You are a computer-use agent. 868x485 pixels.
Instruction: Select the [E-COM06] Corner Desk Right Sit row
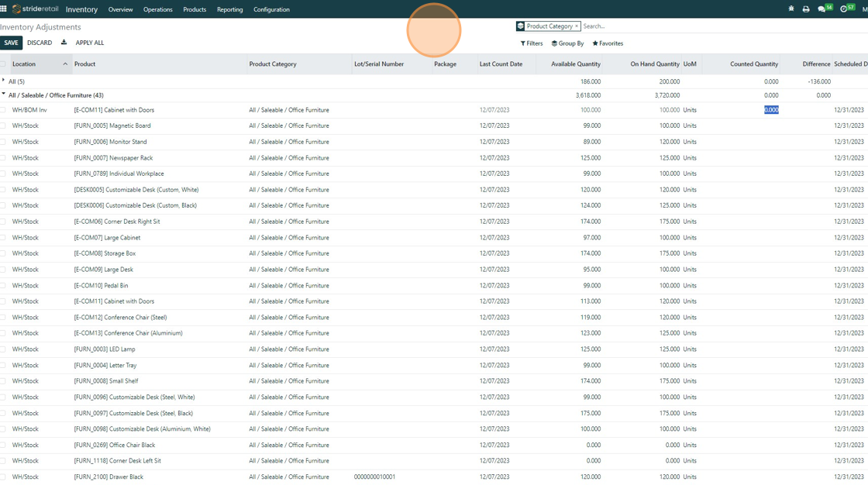click(434, 222)
